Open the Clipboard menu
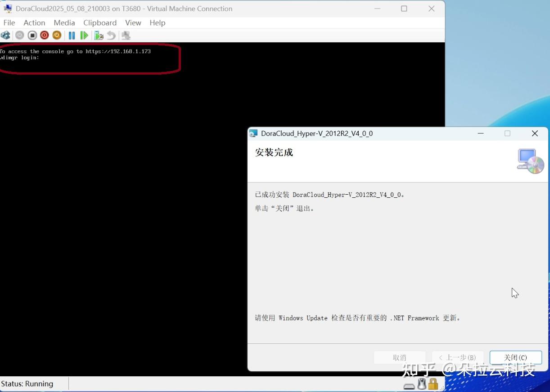Screen dimensions: 550x392 point(100,22)
